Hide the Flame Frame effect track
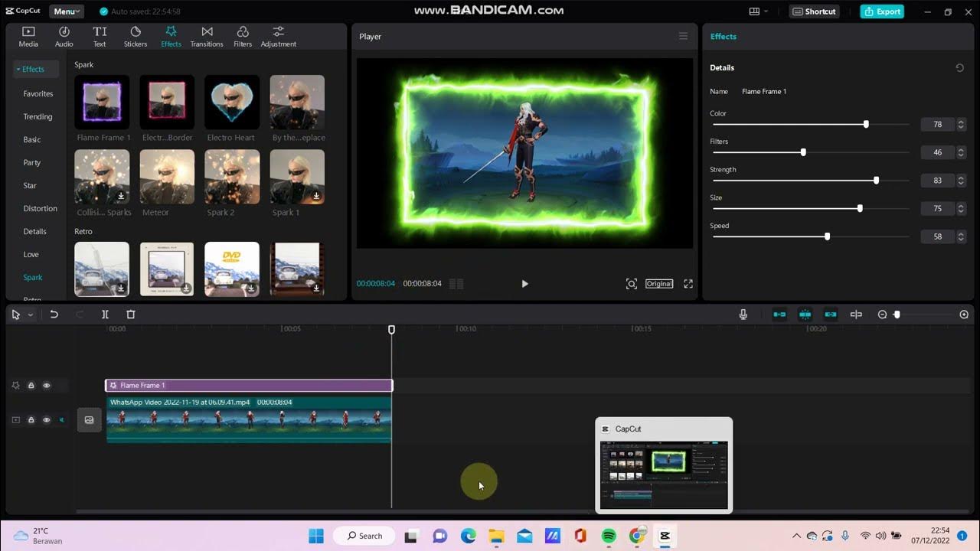The width and height of the screenshot is (980, 551). [47, 386]
